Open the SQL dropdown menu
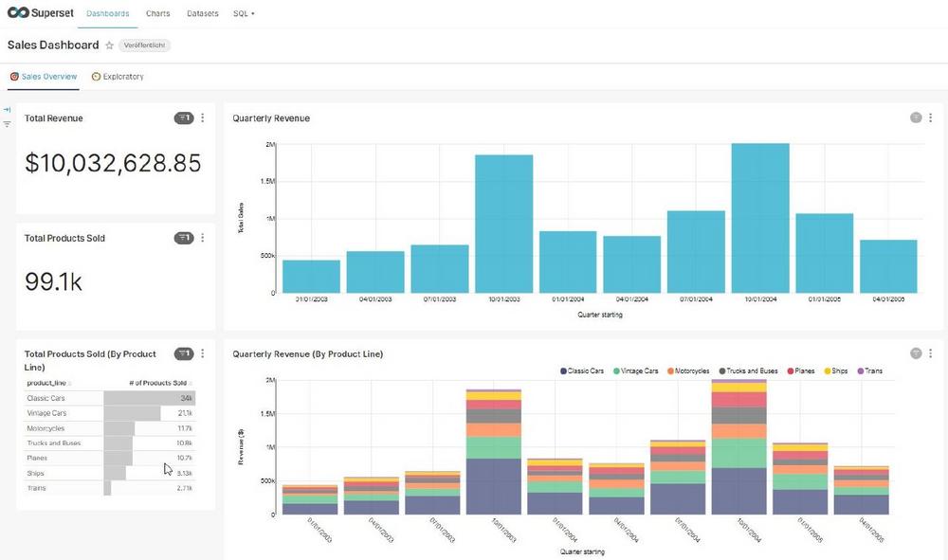Screen dimensions: 948x560 (244, 14)
